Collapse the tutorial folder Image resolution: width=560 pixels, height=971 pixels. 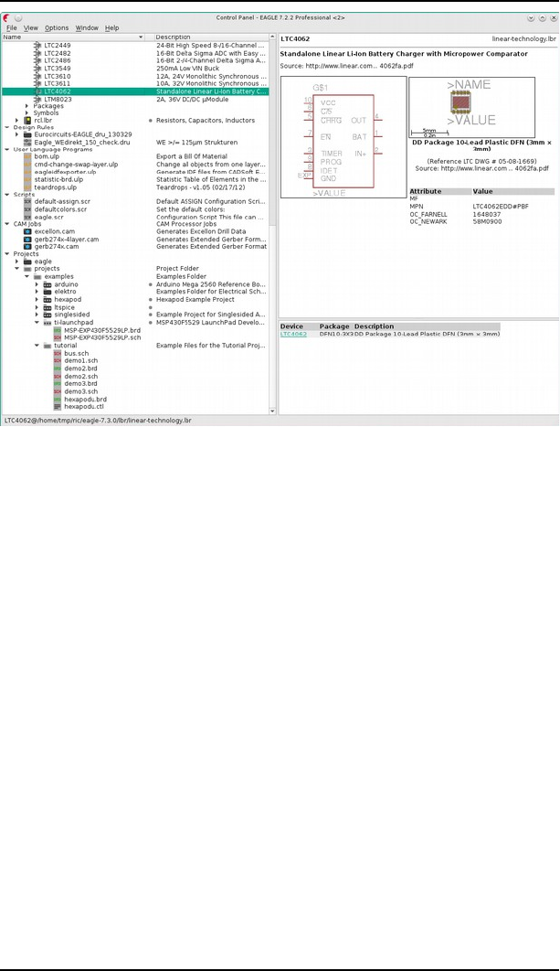[x=37, y=346]
